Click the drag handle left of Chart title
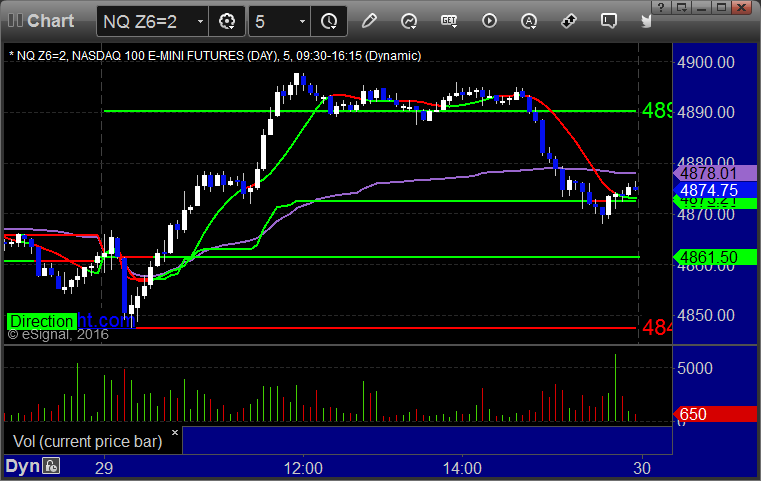This screenshot has height=481, width=761. [x=15, y=21]
